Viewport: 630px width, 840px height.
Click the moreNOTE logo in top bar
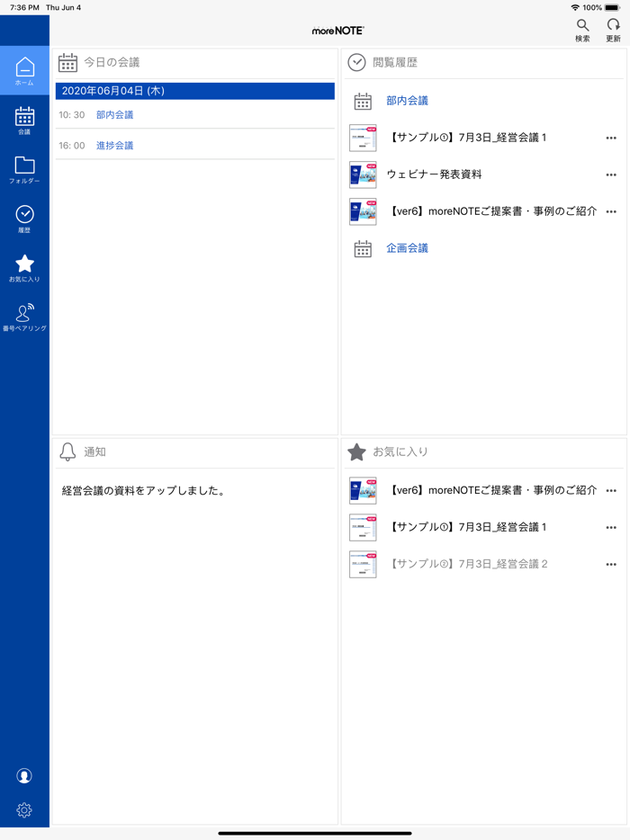point(337,31)
